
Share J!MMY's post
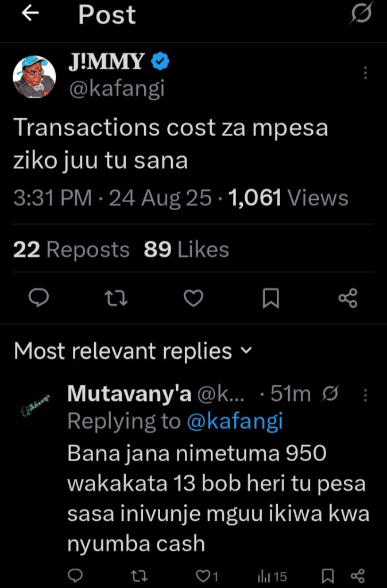coord(348,298)
